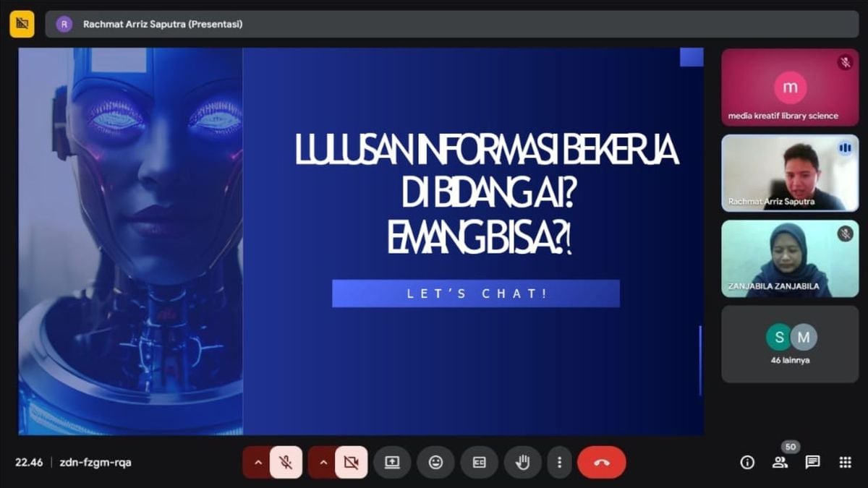The width and height of the screenshot is (868, 488).
Task: Click speaking indicator on Rachmat's tile
Action: click(845, 148)
